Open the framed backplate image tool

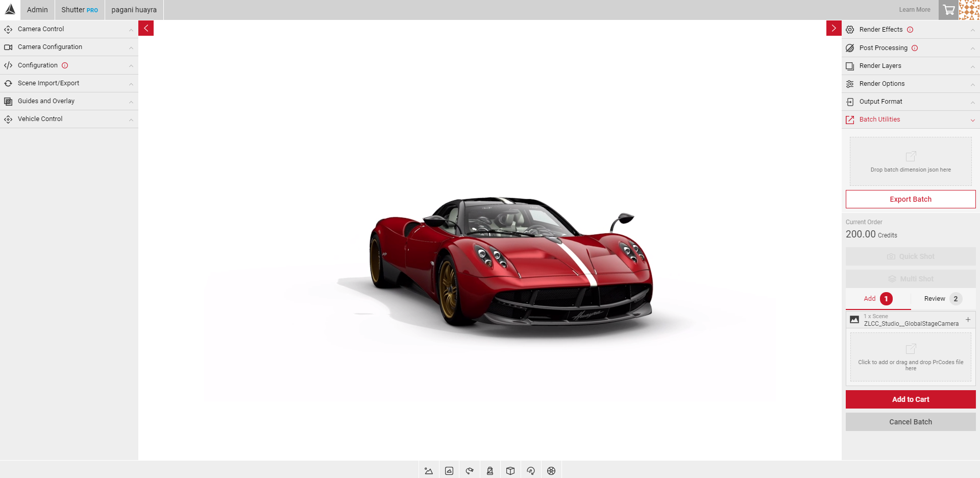[449, 471]
